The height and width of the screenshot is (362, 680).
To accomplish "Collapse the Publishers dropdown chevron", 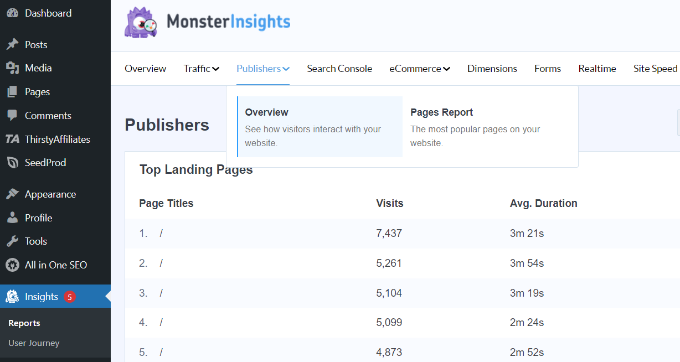I will pyautogui.click(x=286, y=69).
